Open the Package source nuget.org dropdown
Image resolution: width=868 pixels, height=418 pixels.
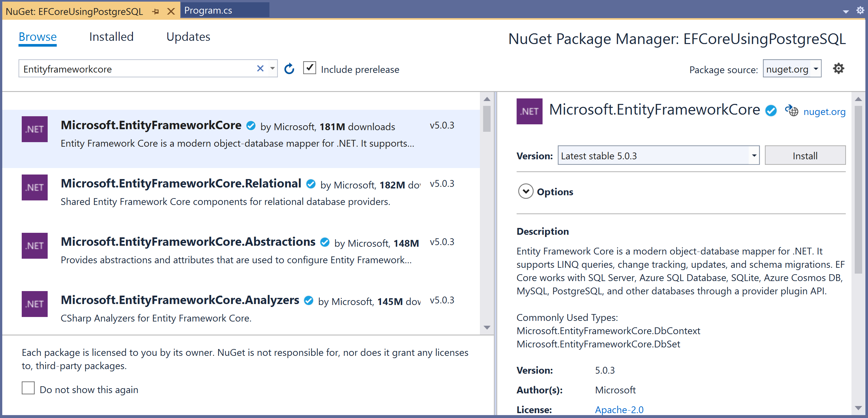click(816, 69)
